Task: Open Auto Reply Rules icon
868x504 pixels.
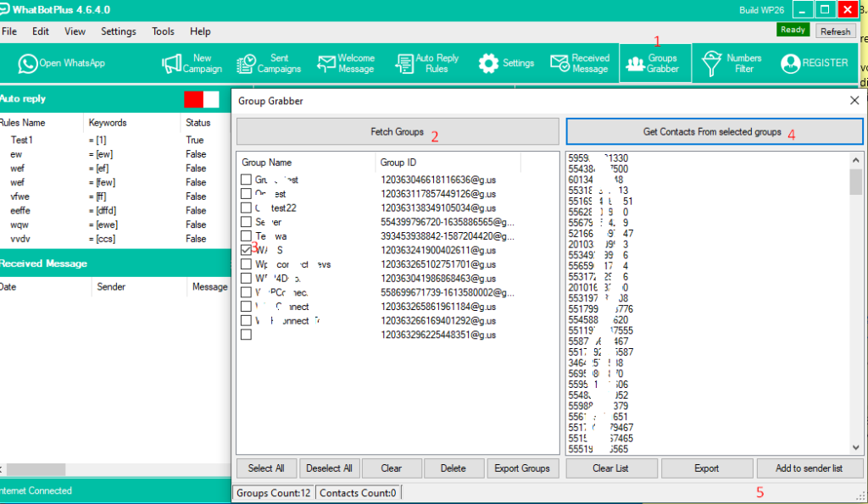Action: pyautogui.click(x=404, y=64)
